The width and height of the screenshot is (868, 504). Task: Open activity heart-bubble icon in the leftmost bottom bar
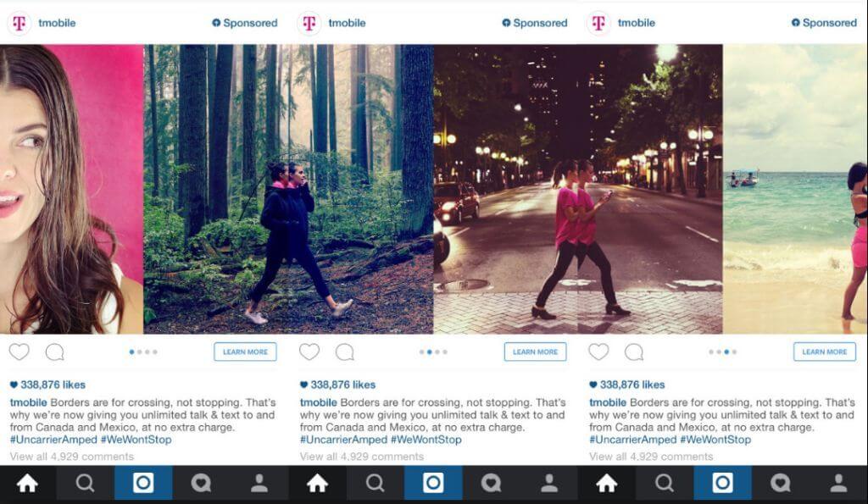(x=201, y=483)
